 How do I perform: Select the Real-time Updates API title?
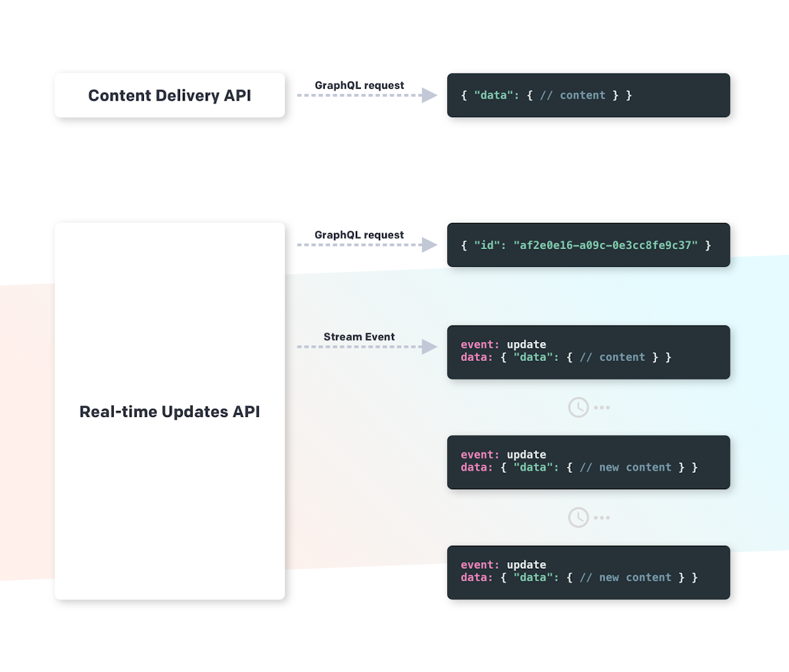(170, 412)
